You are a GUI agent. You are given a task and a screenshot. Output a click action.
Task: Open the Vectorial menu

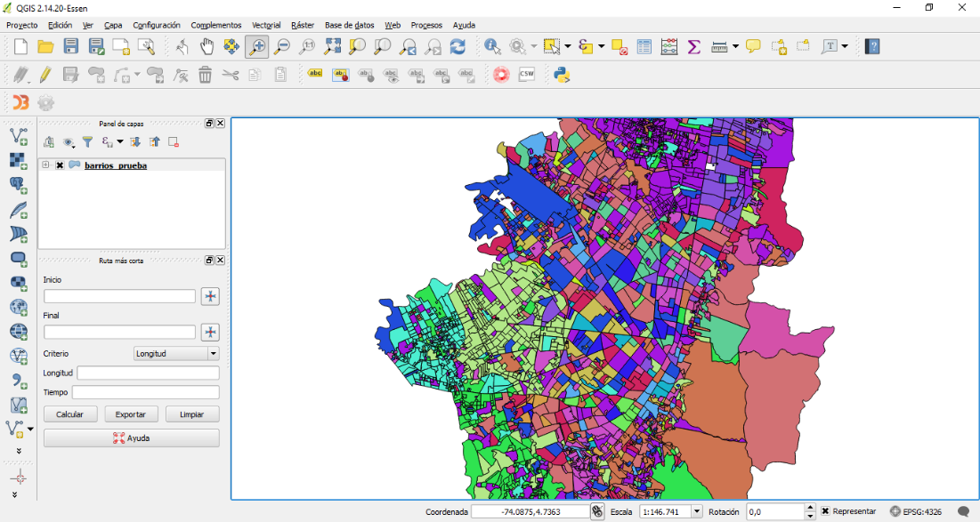(x=265, y=25)
